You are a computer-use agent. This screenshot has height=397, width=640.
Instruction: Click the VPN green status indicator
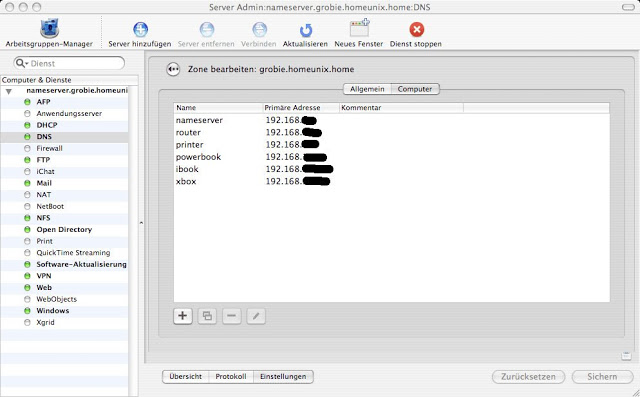[x=27, y=276]
